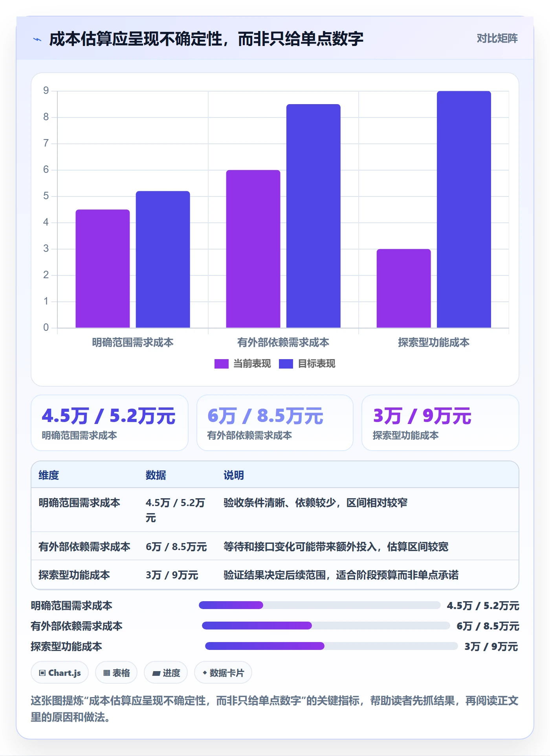
Task: Click the 对比矩阵 label in the header
Action: tap(497, 38)
